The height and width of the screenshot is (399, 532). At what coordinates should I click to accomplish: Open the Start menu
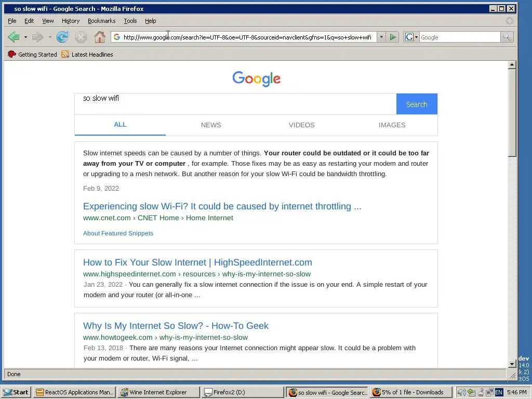pyautogui.click(x=16, y=392)
